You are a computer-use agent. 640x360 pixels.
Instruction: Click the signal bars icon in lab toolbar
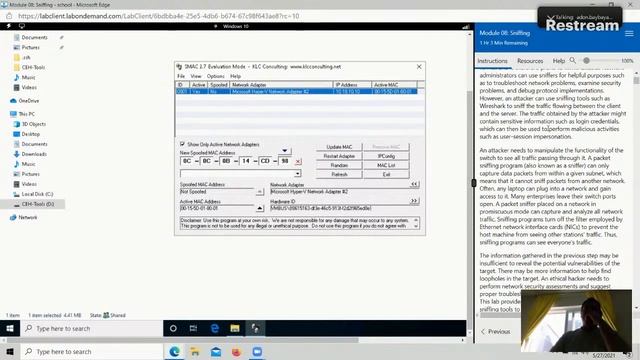pyautogui.click(x=465, y=26)
